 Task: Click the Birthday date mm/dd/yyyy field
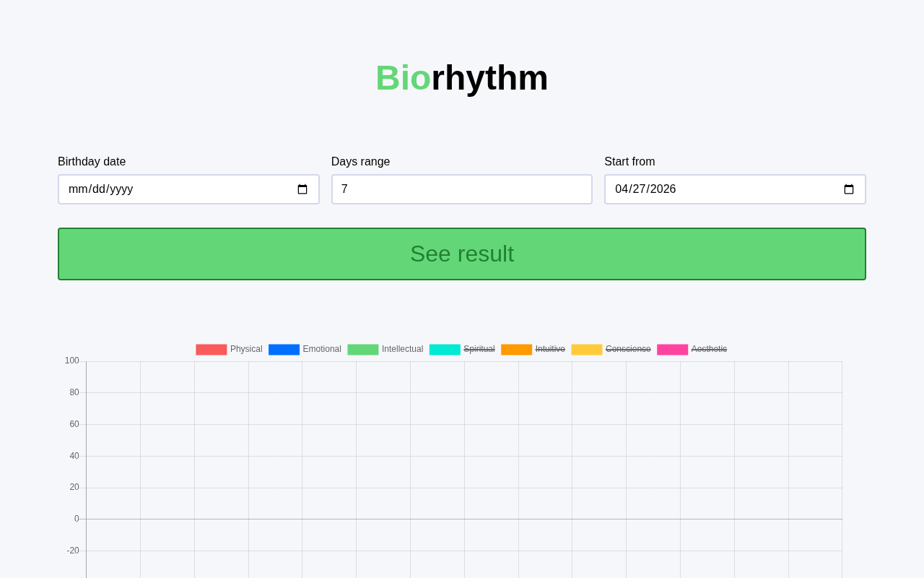pos(101,189)
